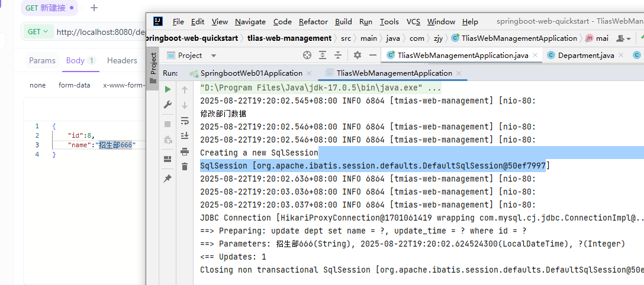Click the wrench icon to edit run configuration

pos(168,105)
